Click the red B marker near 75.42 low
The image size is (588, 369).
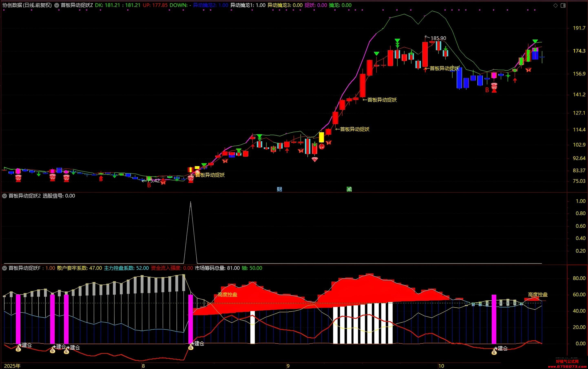pyautogui.click(x=149, y=185)
